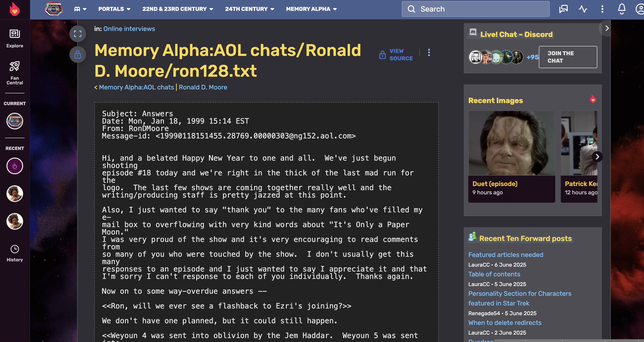Click the first Discord member avatar

click(x=475, y=57)
